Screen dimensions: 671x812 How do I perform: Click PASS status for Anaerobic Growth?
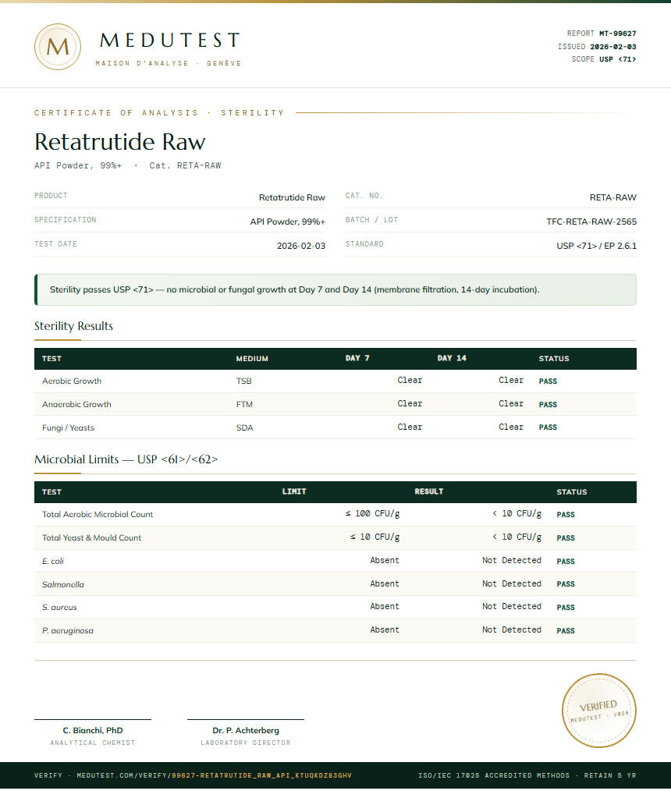pos(548,405)
